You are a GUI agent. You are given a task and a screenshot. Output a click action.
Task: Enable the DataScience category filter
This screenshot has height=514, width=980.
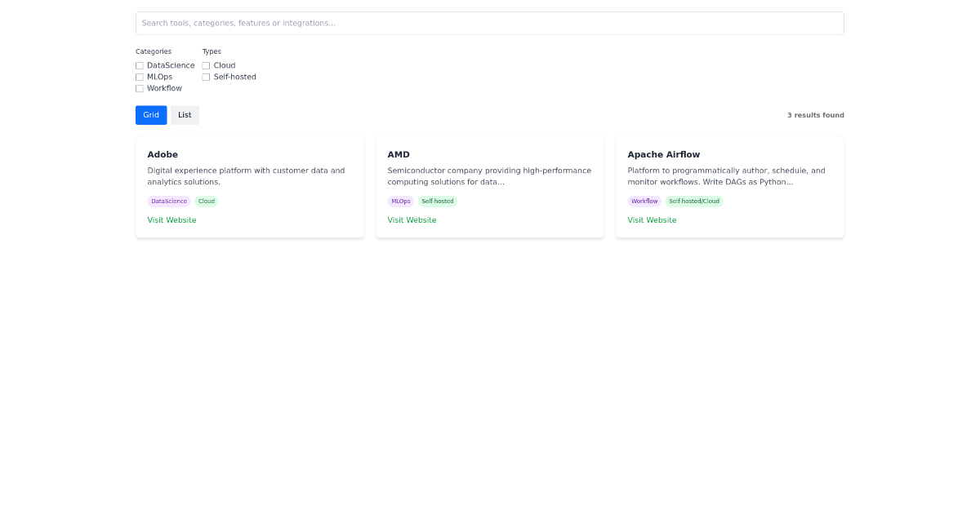(140, 65)
